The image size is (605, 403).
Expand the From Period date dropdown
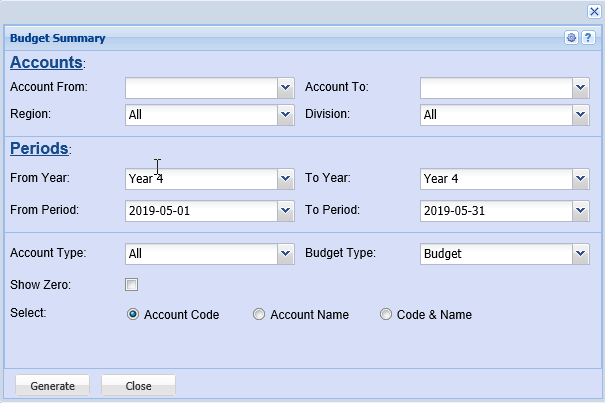tap(286, 211)
